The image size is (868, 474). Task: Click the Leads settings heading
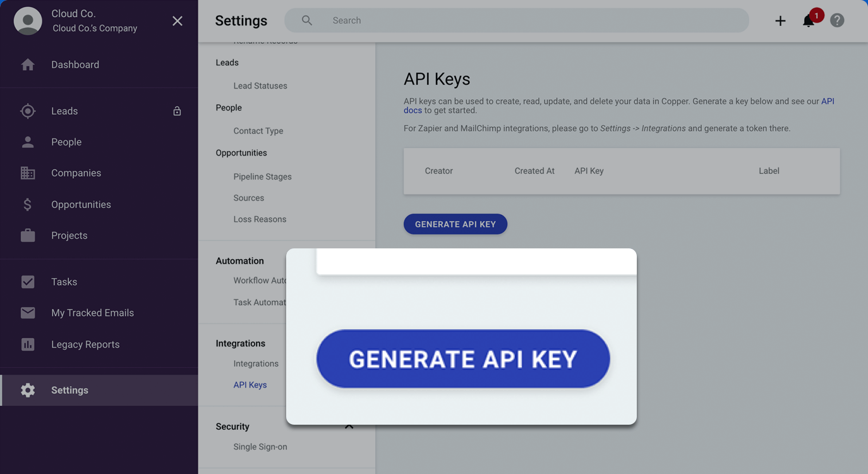(x=227, y=63)
